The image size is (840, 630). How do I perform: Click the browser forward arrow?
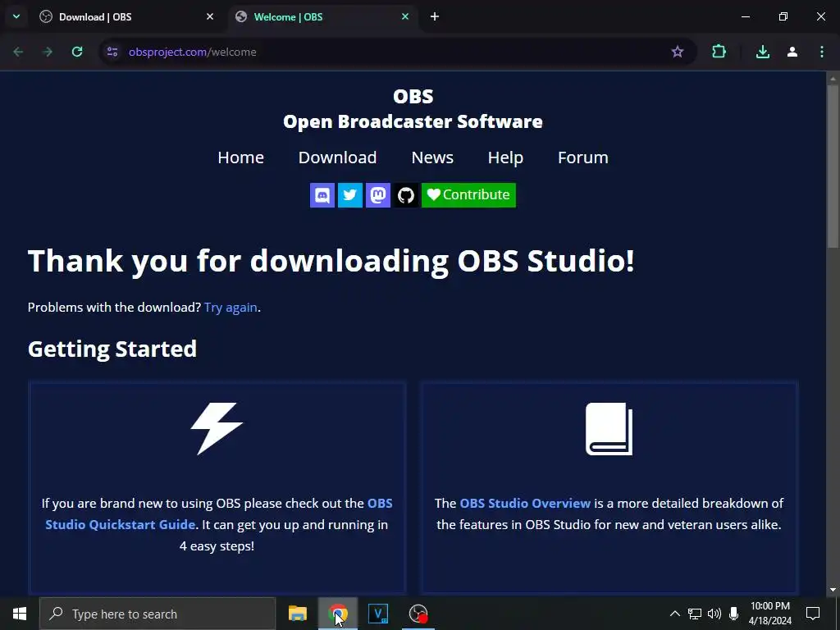coord(48,52)
